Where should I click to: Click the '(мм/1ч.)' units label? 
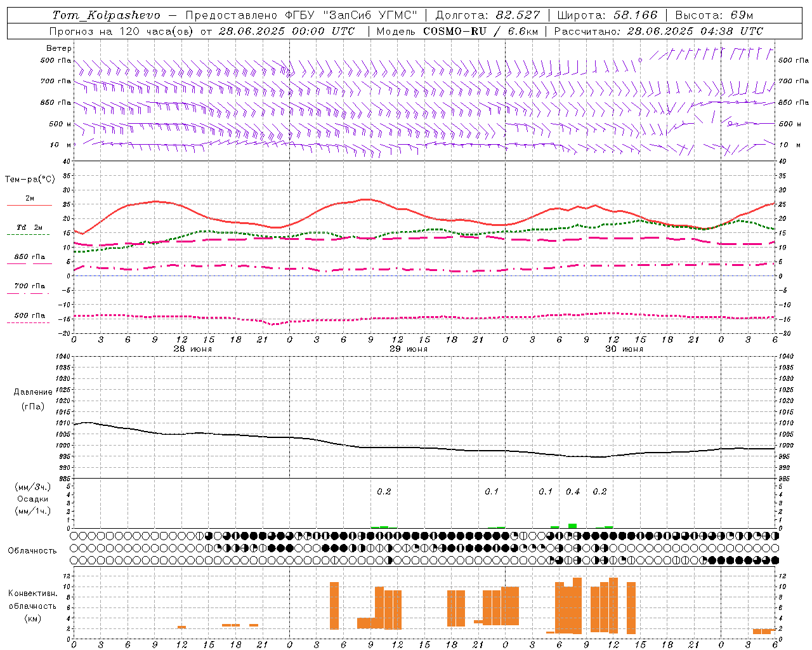coord(33,511)
